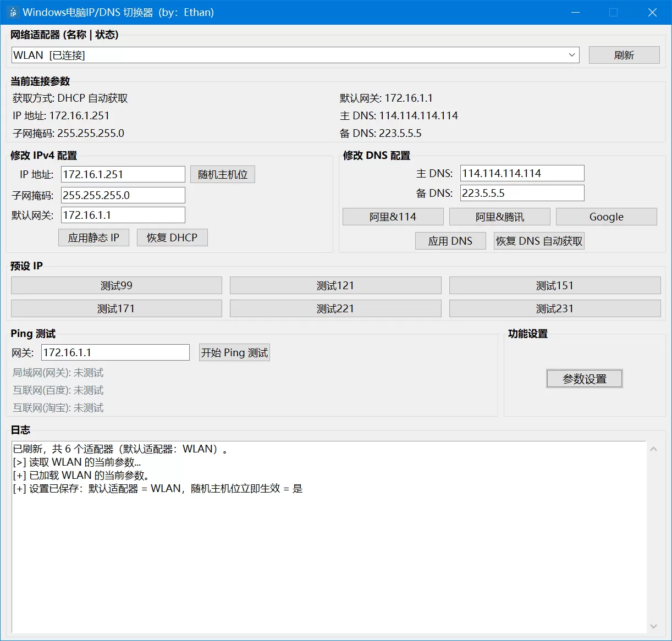Click the app icon in the title bar
This screenshot has height=641, width=672.
[13, 12]
